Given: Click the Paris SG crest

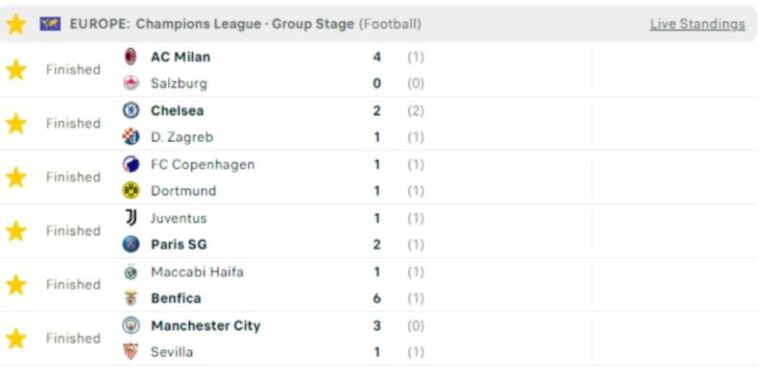Looking at the screenshot, I should 131,244.
